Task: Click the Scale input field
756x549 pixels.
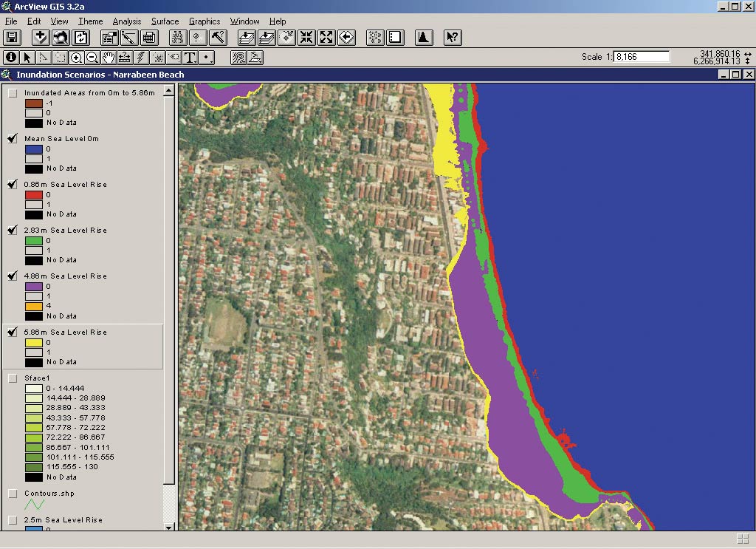Action: coord(642,57)
